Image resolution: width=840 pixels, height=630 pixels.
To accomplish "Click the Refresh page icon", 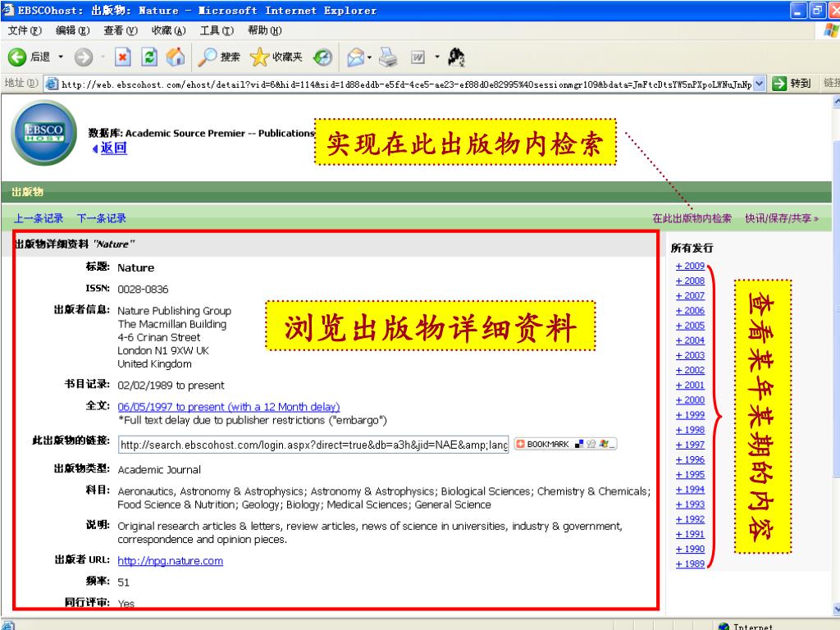I will click(149, 57).
